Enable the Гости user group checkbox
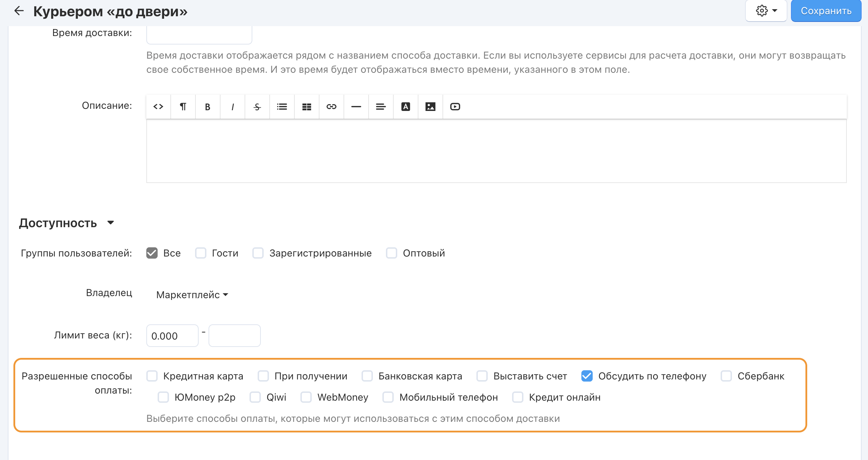The image size is (868, 460). point(201,253)
